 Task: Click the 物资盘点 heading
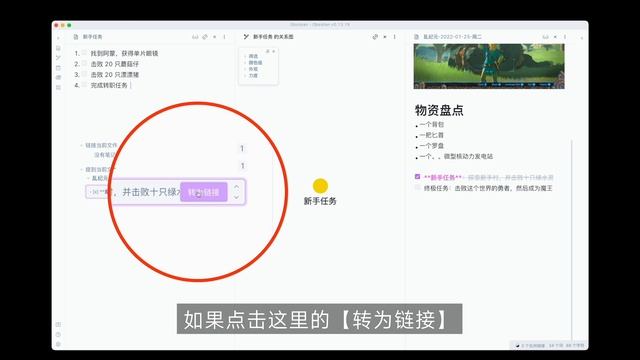coord(439,110)
